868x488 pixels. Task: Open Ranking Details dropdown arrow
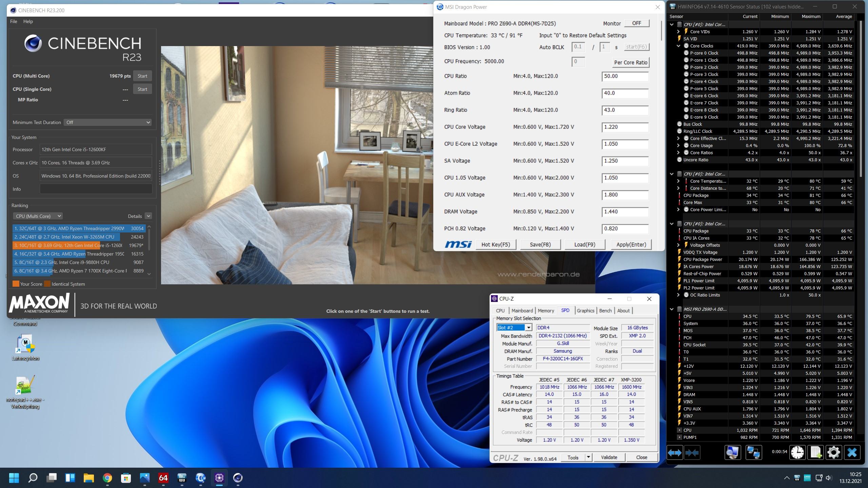tap(148, 216)
